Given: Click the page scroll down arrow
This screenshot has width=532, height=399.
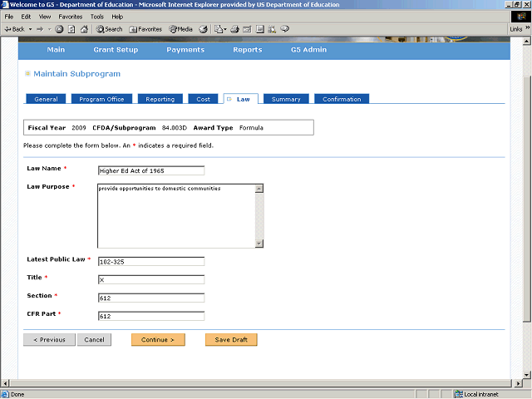Looking at the screenshot, I should click(526, 375).
